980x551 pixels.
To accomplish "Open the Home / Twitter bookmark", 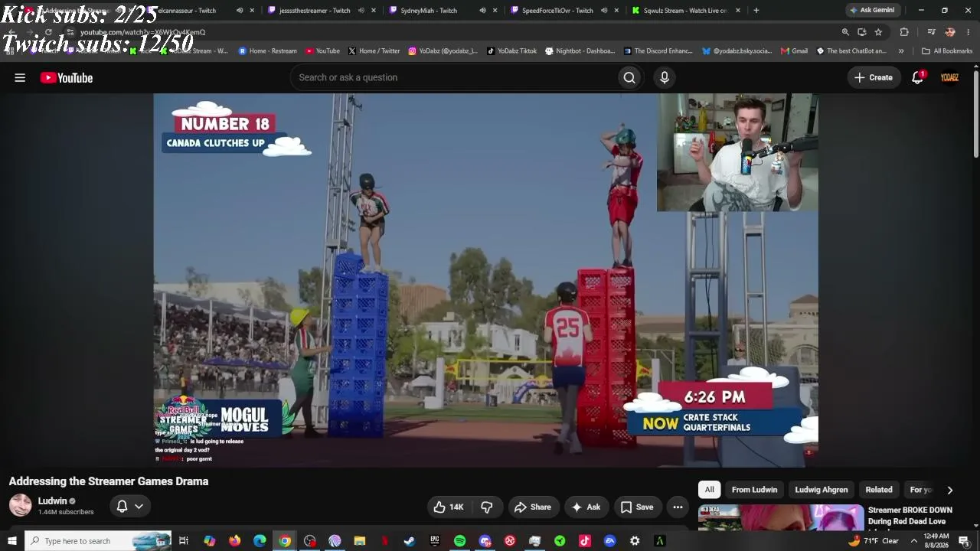I will [374, 51].
